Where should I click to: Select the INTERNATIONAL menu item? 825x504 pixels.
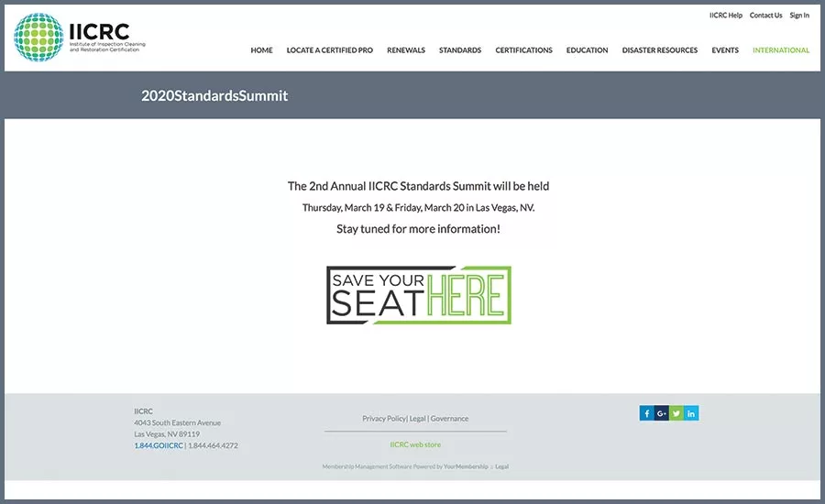click(x=781, y=50)
